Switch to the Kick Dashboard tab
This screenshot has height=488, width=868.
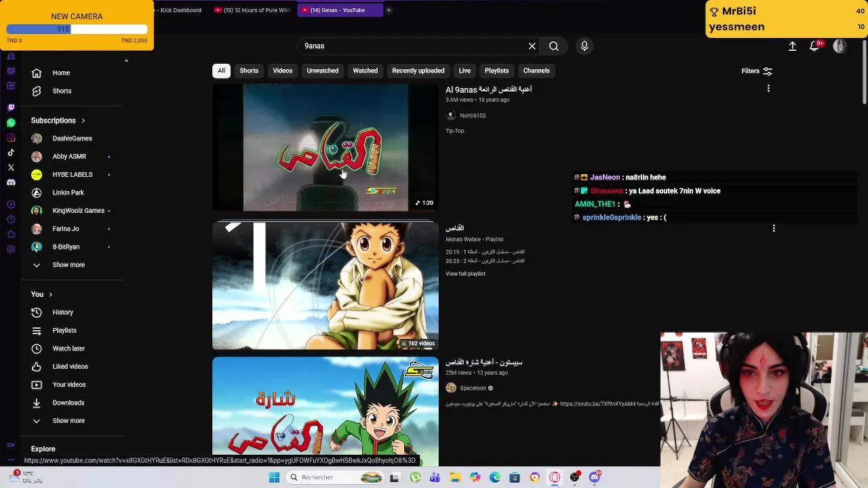tap(178, 10)
